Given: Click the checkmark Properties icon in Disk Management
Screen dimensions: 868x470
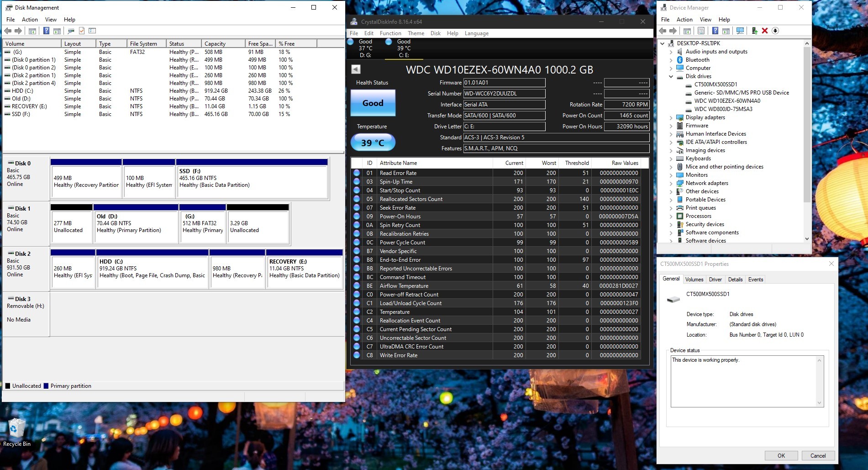Looking at the screenshot, I should pos(82,31).
